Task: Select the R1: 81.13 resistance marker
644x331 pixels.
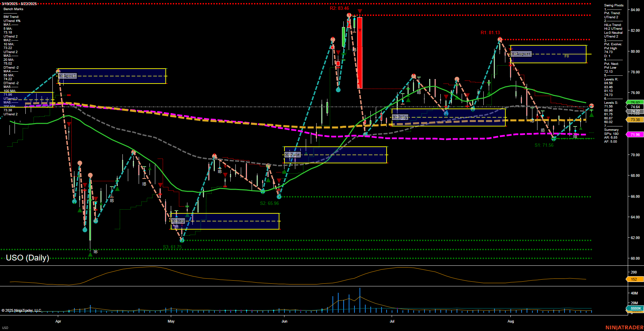Action: point(490,33)
